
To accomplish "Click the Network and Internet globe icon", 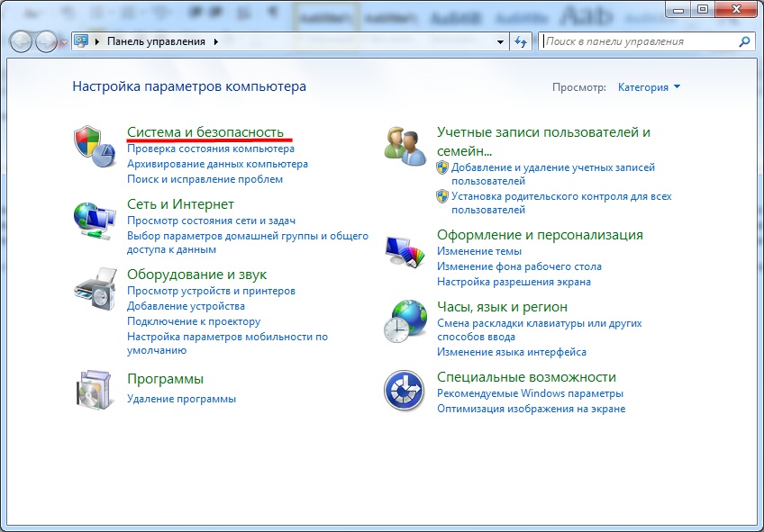I will [95, 221].
